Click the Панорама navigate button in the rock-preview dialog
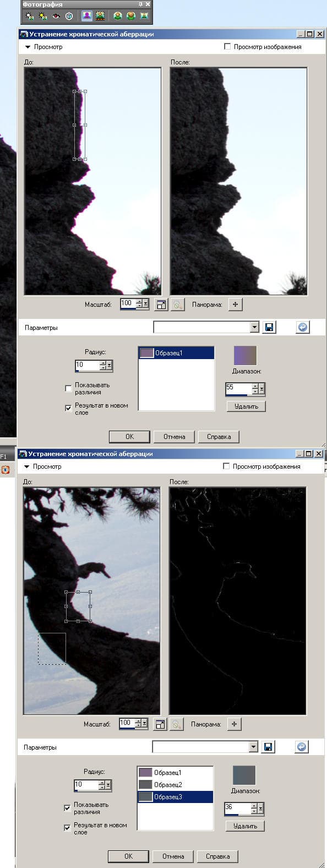327x868 pixels. (235, 304)
